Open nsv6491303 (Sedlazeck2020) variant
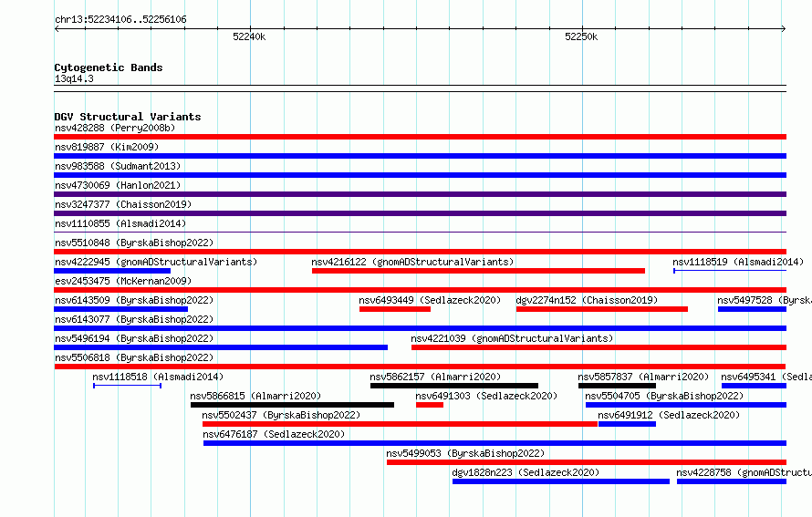The height and width of the screenshot is (517, 812). [x=486, y=396]
